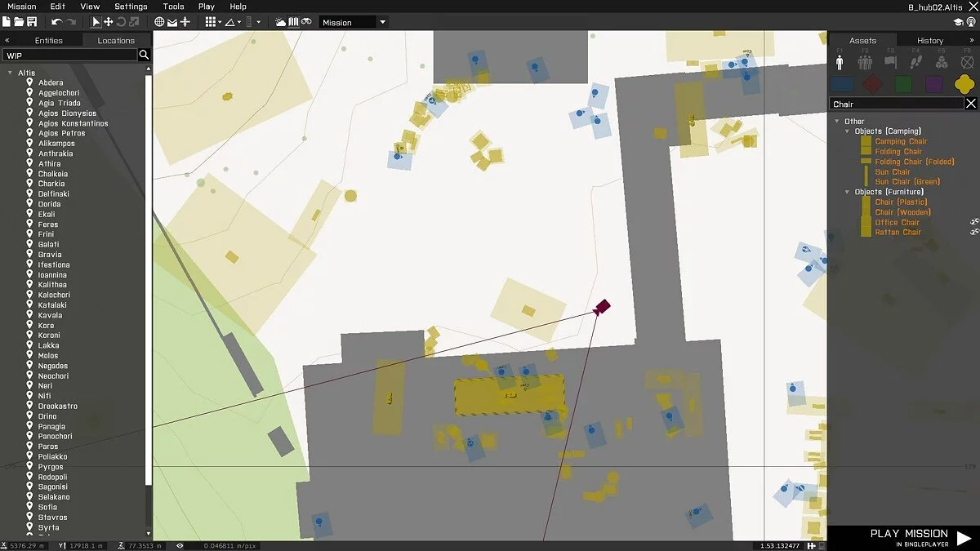Select the Move widget tool
The image size is (980, 551).
click(x=108, y=22)
